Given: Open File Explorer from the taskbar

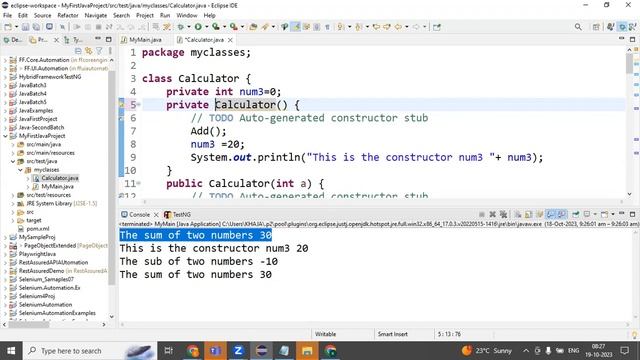Looking at the screenshot, I should [x=307, y=351].
